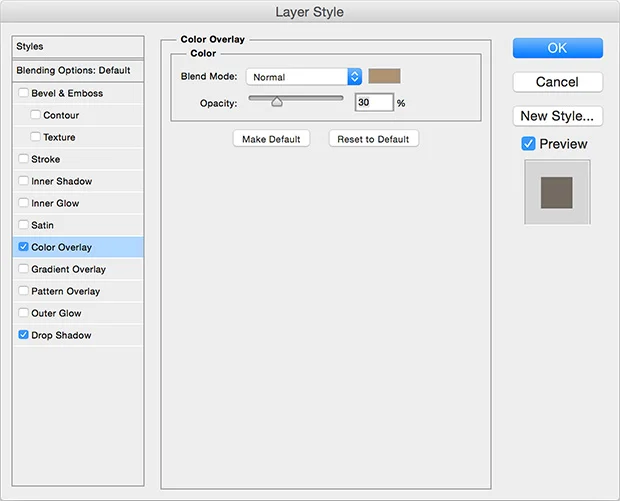Click the Make Default button
Viewport: 620px width, 501px height.
(271, 139)
